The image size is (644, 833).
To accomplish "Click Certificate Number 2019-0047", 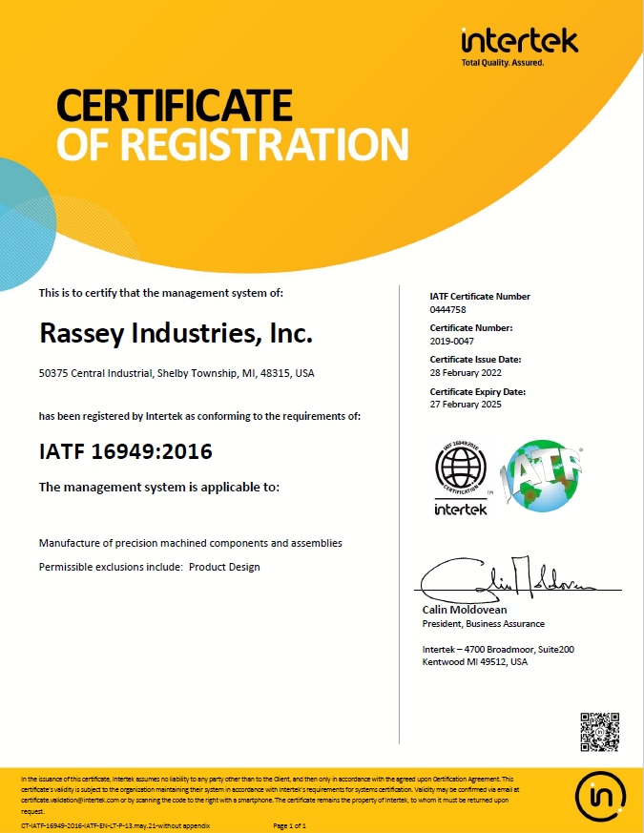I will (452, 342).
